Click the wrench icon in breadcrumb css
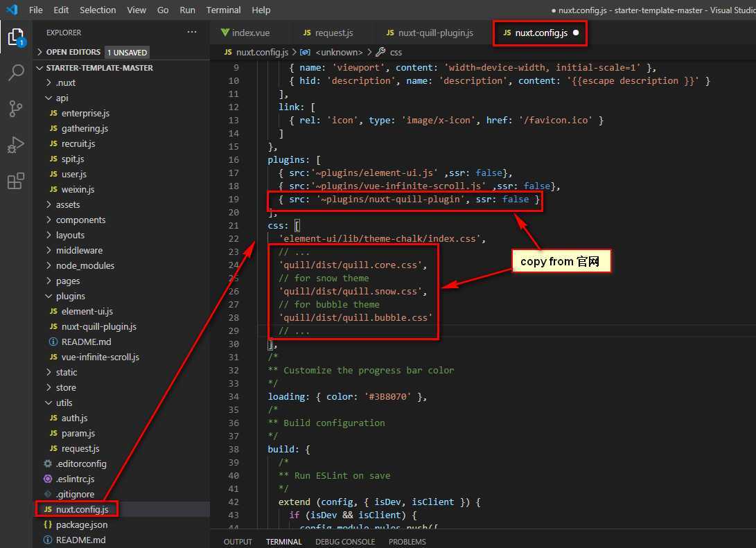Screen dimensions: 756x548 click(x=380, y=52)
